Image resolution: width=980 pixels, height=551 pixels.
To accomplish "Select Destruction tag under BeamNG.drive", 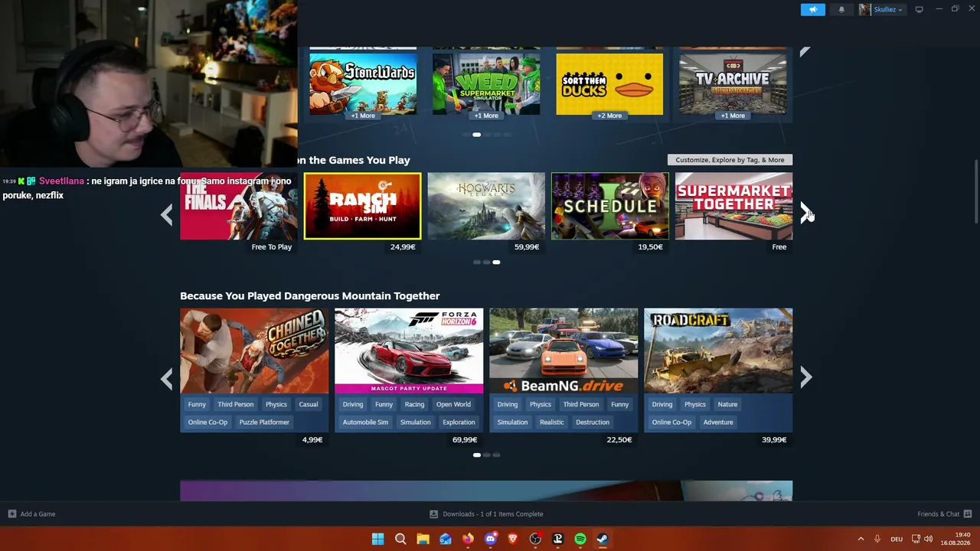I will coord(593,422).
